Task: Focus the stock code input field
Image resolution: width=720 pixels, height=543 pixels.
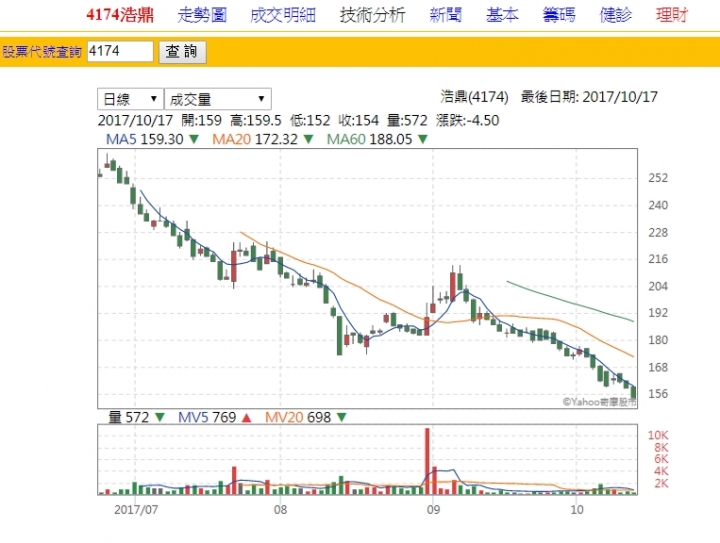Action: pos(120,51)
